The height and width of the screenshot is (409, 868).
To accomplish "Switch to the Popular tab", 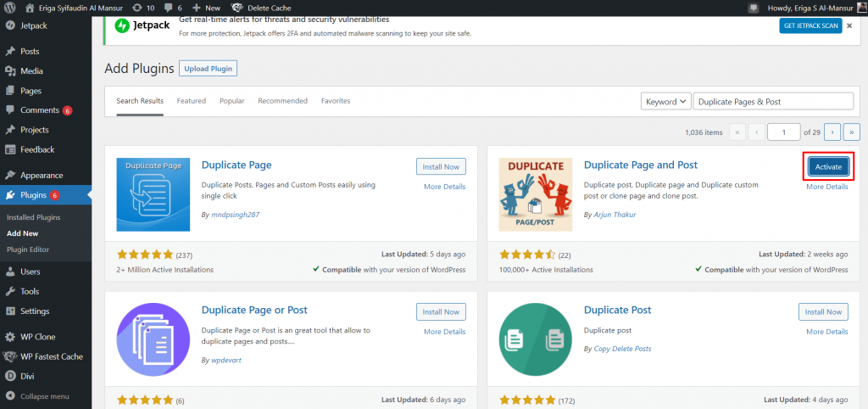I will 232,101.
